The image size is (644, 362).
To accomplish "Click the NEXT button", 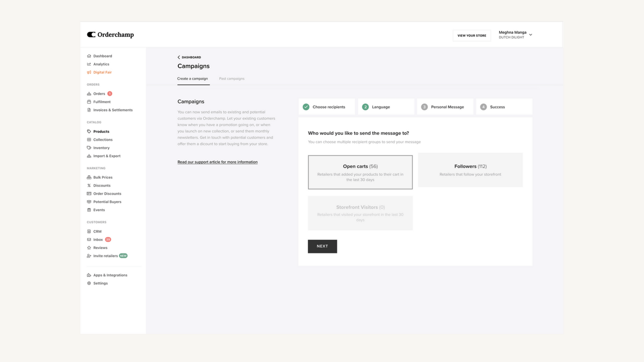I will coord(322,246).
